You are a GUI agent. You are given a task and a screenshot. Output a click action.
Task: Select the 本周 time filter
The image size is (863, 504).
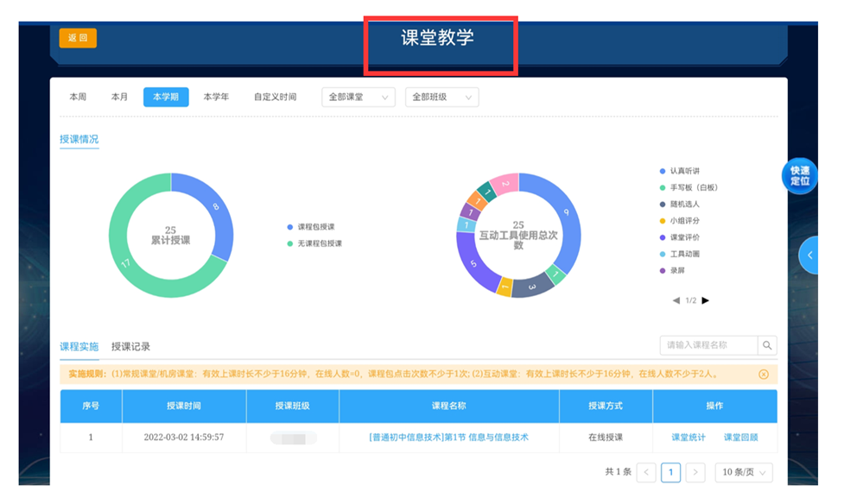[78, 97]
